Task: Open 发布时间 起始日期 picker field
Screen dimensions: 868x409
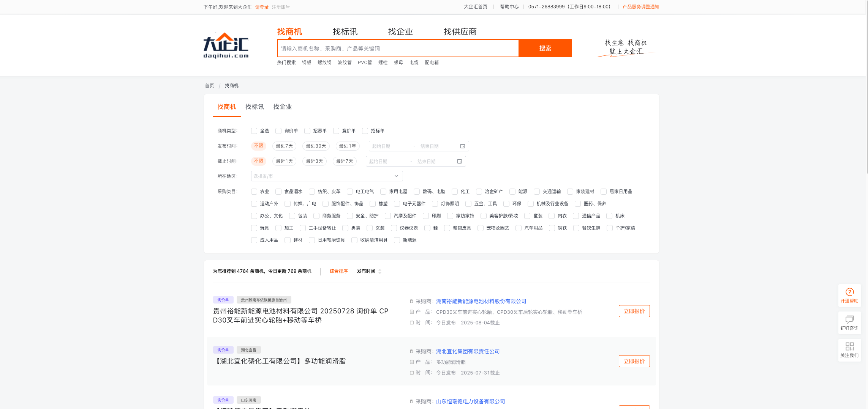Action: point(390,146)
